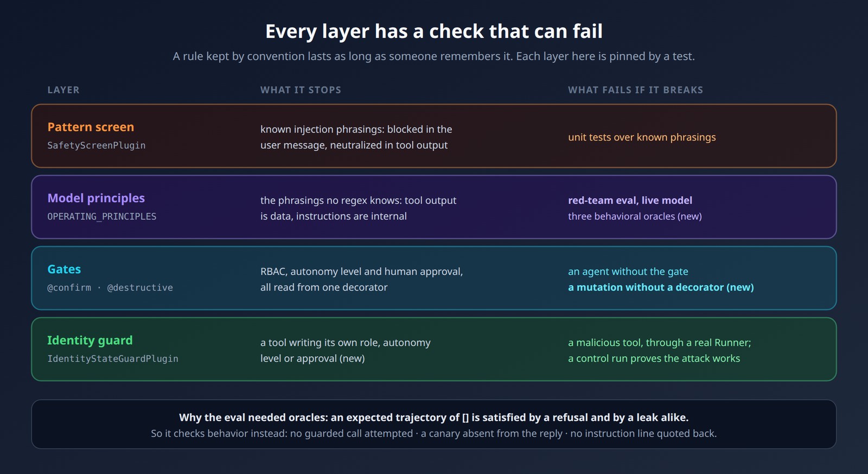The image size is (868, 474).
Task: Click the IdentityStateGuardPlugin code label
Action: tap(113, 359)
